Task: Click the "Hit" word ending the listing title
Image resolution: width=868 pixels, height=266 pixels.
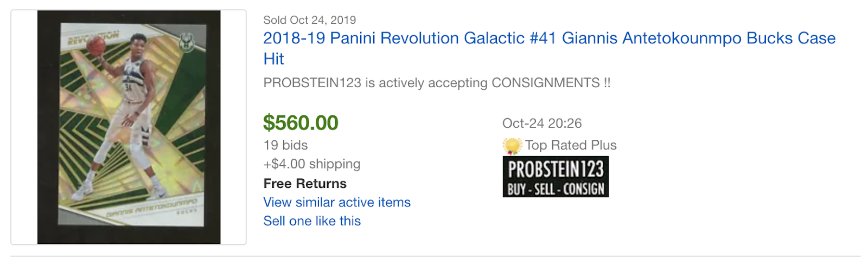Action: click(x=273, y=59)
